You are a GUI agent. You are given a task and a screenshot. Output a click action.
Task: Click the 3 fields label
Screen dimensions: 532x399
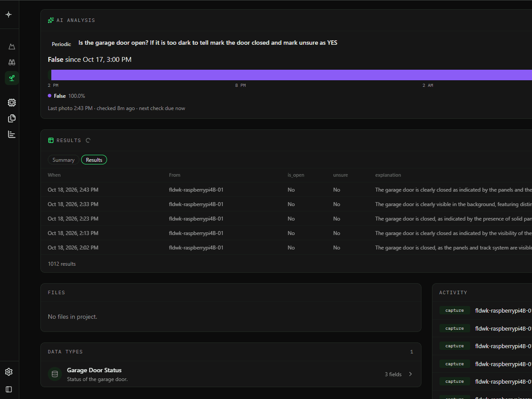click(x=393, y=374)
